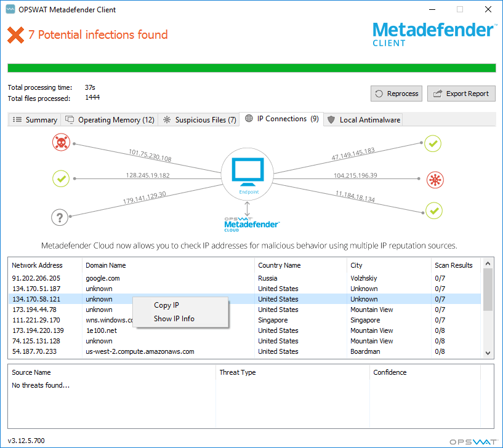
Task: Click the Boardman city cell
Action: [x=365, y=351]
